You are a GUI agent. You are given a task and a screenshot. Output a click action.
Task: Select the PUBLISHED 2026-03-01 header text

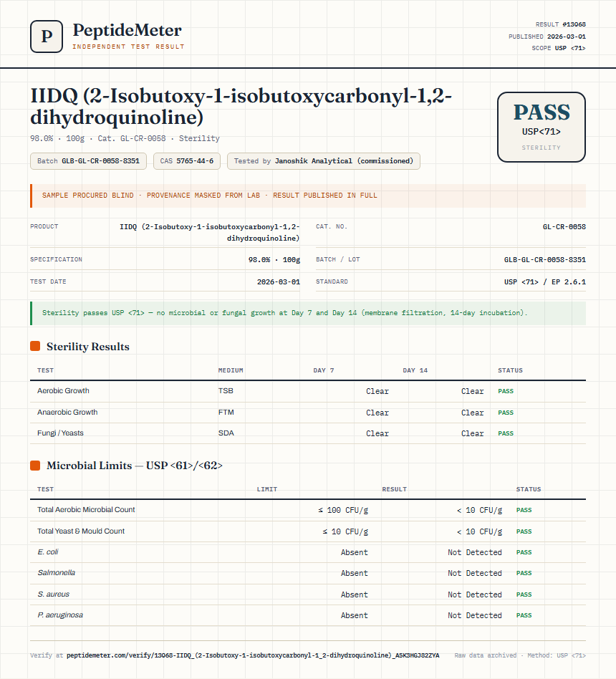tap(547, 37)
